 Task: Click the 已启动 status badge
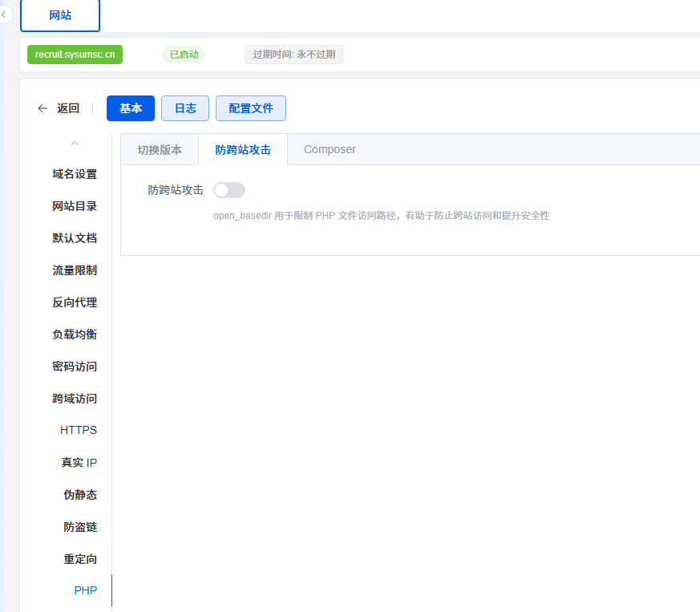(x=184, y=55)
